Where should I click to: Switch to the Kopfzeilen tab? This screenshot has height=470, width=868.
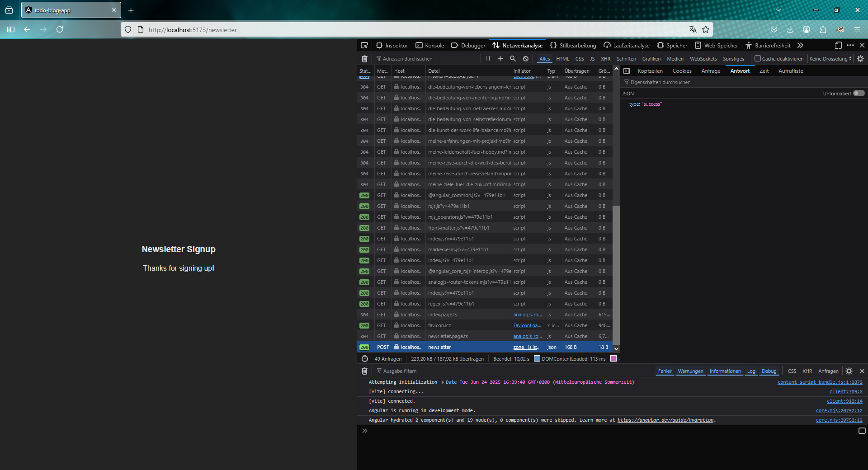[x=650, y=71]
